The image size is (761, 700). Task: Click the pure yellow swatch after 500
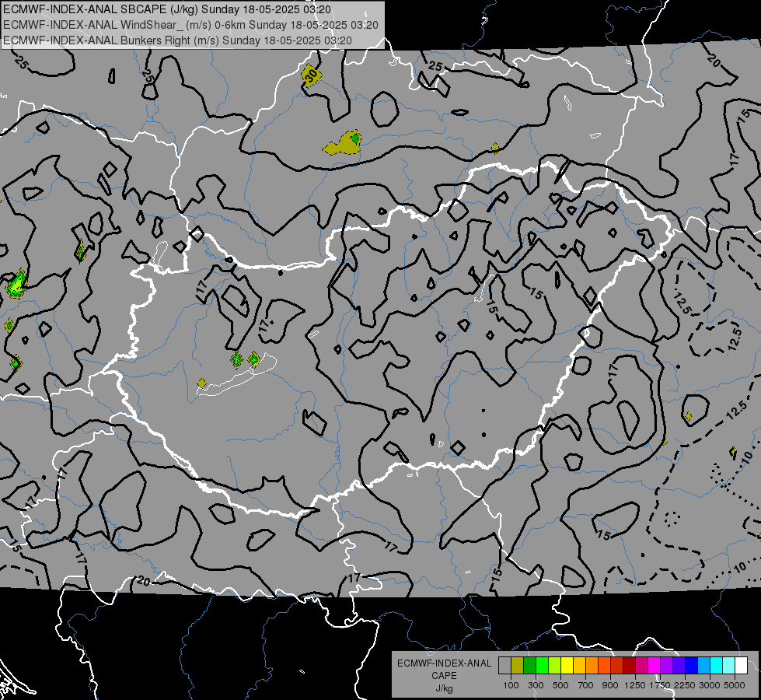point(567,666)
